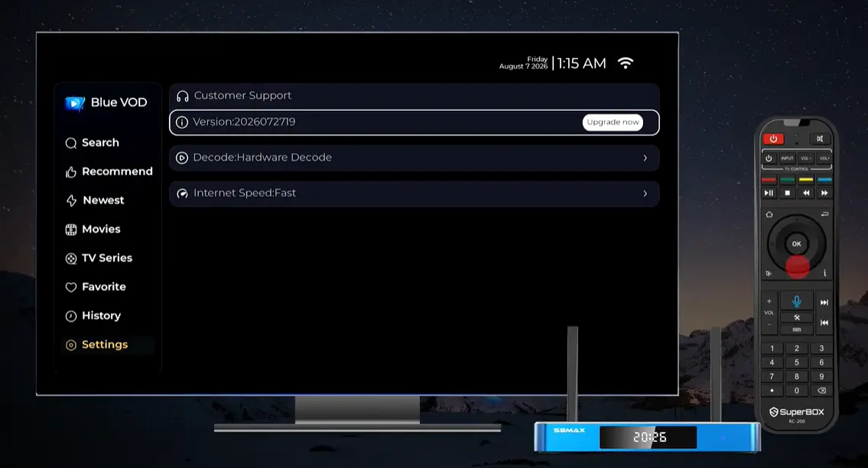Click the dot key on remote keypad
868x468 pixels.
(772, 391)
